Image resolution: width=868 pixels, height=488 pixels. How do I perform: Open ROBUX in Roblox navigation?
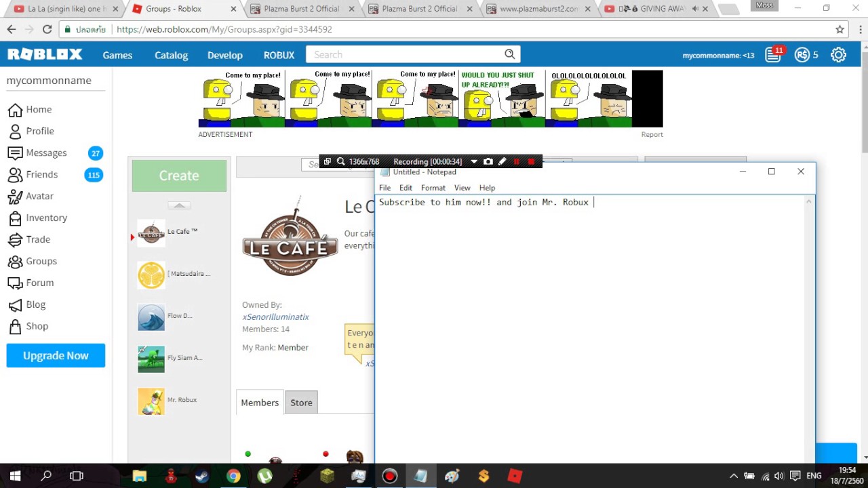279,55
